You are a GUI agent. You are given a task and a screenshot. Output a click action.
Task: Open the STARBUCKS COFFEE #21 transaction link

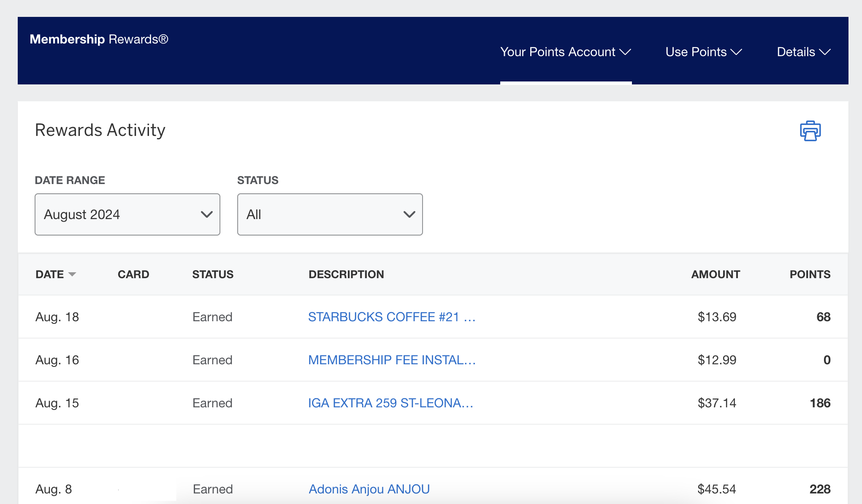(392, 317)
